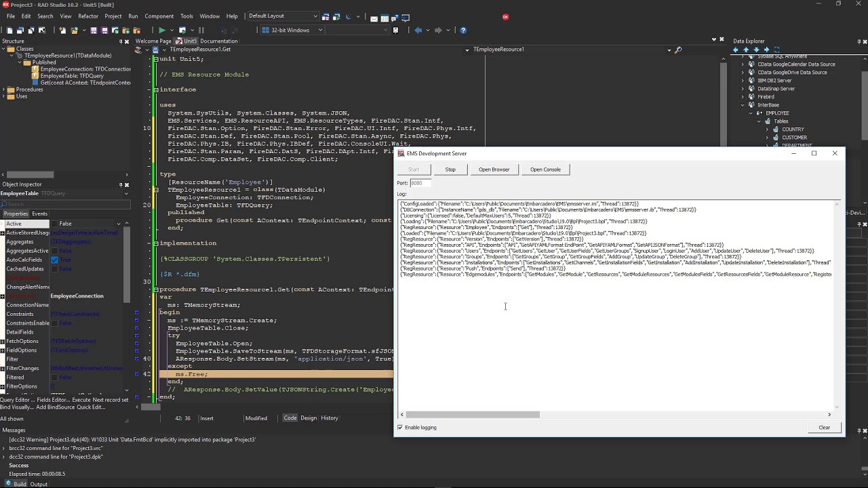
Task: Click the Remove File From Project toolbar icon
Action: click(137, 30)
